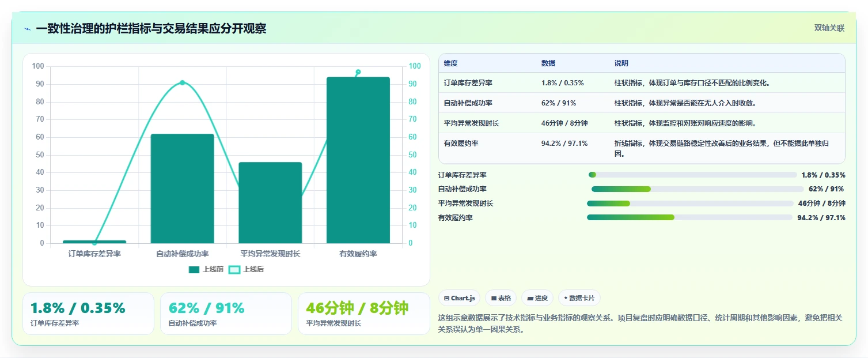This screenshot has width=868, height=358.
Task: Click the 进度 tag pill
Action: click(x=537, y=298)
